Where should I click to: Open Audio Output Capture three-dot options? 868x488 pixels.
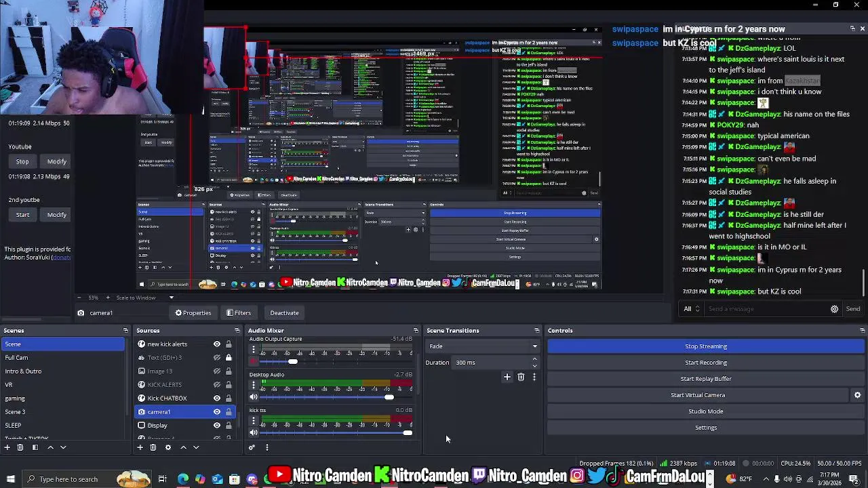(254, 350)
